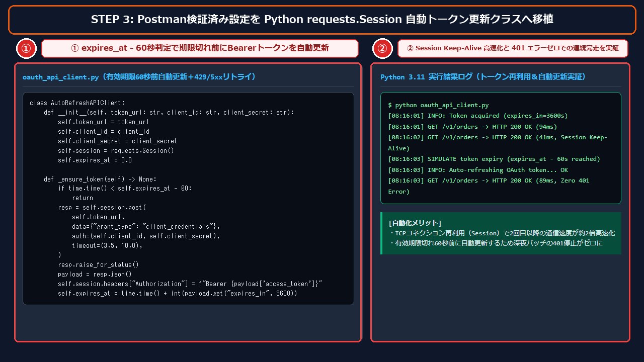
Task: Click line 'resp = self.session.post('
Action: click(x=102, y=208)
